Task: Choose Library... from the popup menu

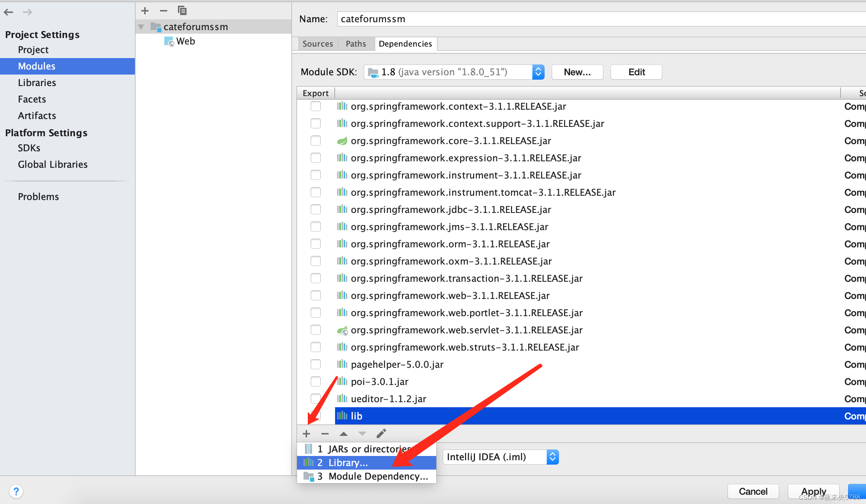Action: coord(348,463)
